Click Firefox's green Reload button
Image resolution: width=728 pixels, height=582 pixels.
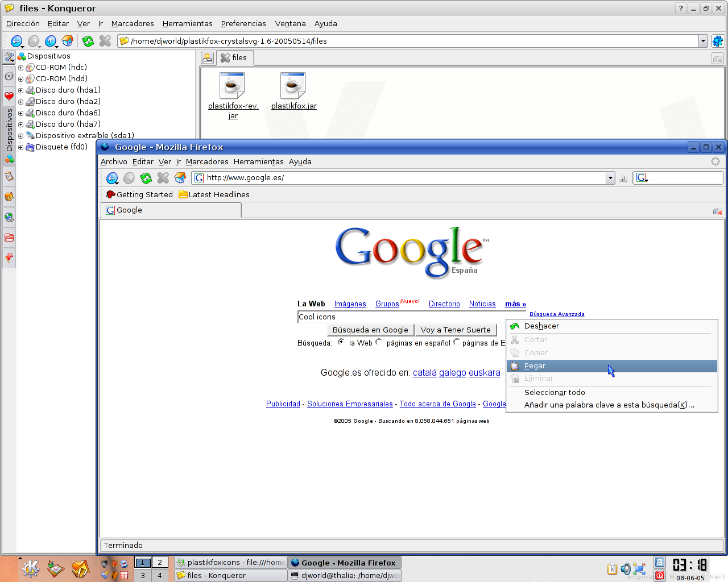[146, 178]
